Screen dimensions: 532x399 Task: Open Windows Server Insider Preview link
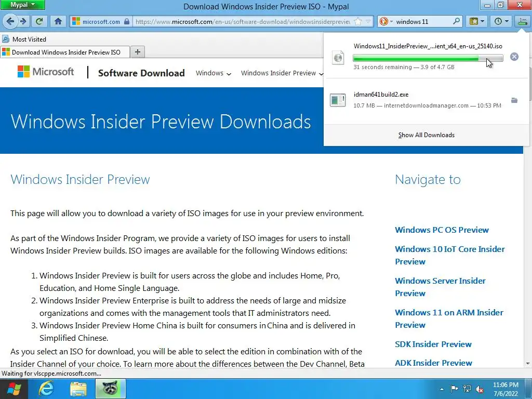(440, 287)
